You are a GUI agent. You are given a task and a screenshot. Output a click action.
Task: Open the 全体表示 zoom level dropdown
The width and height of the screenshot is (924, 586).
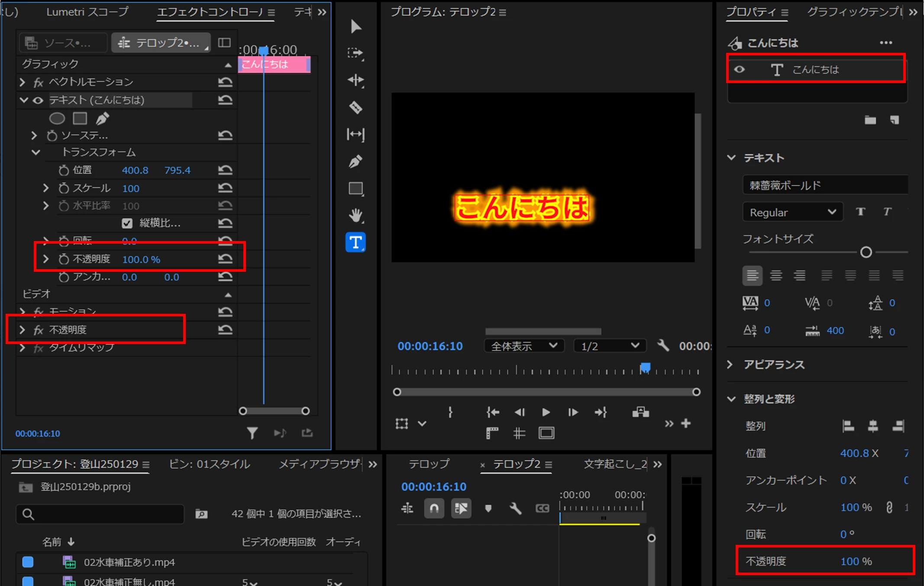point(524,346)
